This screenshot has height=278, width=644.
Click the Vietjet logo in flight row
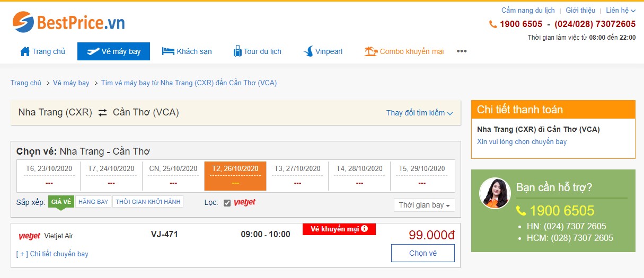[x=29, y=236]
